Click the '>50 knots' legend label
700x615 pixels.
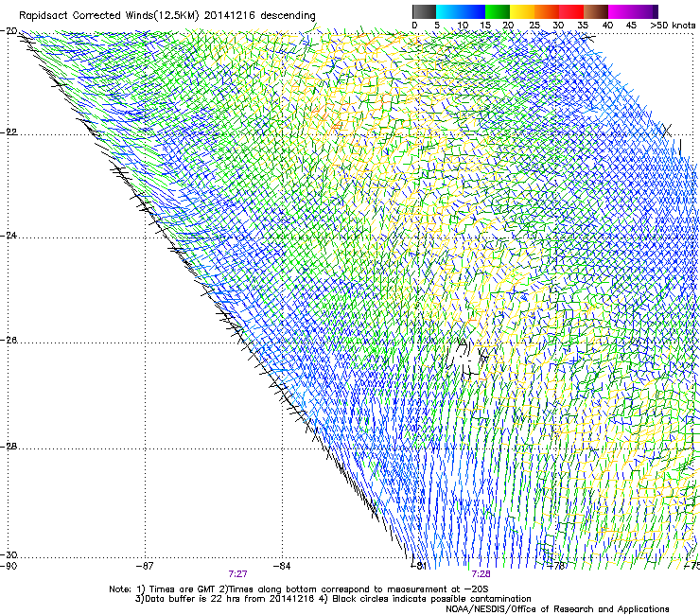(673, 26)
